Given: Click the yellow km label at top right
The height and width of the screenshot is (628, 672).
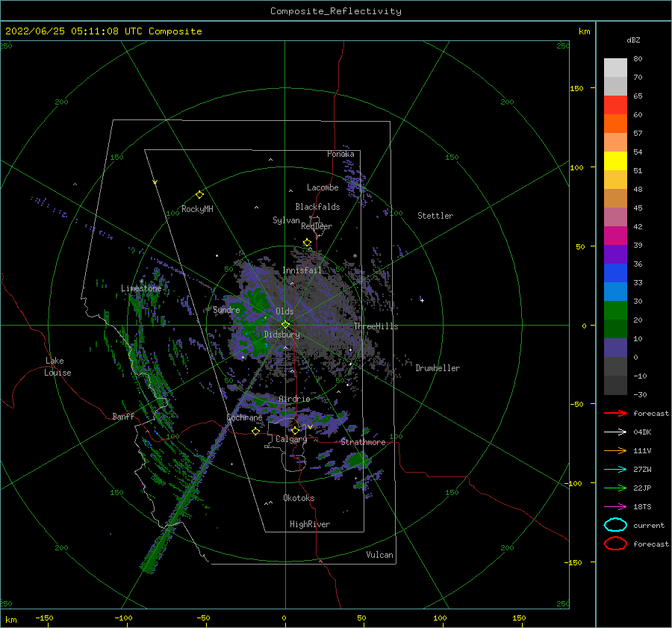Looking at the screenshot, I should 584,31.
